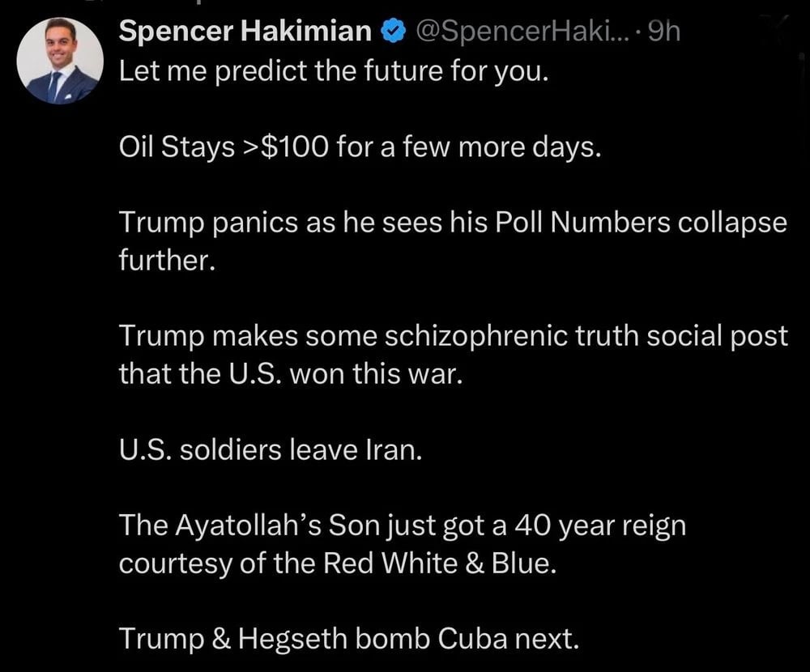Viewport: 810px width, 672px height.
Task: Click the "Trump panics as he sees" line
Action: pyautogui.click(x=452, y=223)
